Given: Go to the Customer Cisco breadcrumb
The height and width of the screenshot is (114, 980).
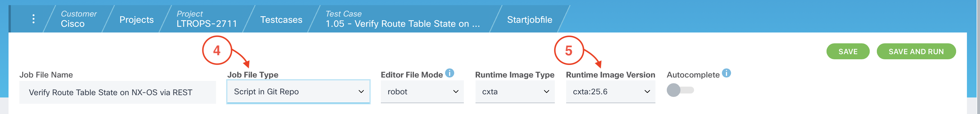Looking at the screenshot, I should (78, 19).
